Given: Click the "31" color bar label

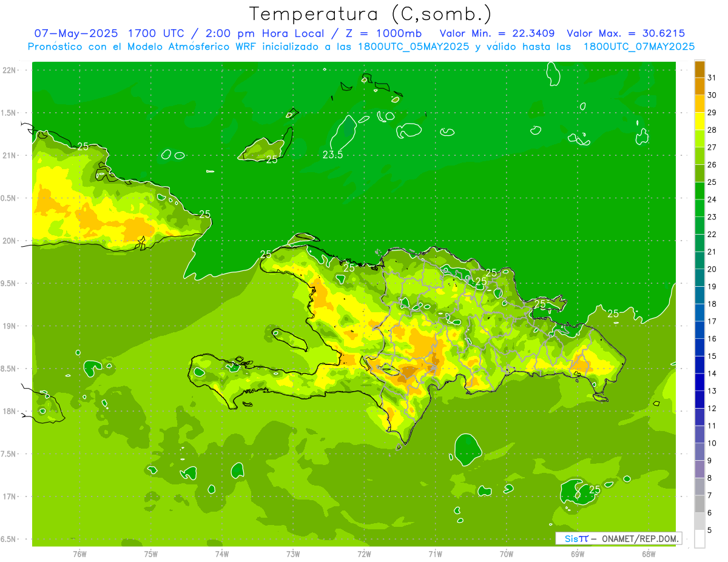Looking at the screenshot, I should click(712, 78).
